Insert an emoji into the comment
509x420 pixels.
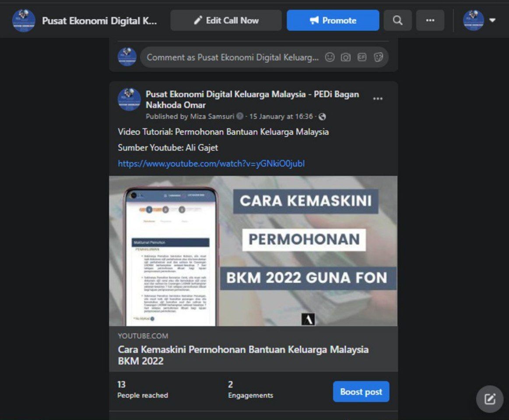(x=330, y=57)
